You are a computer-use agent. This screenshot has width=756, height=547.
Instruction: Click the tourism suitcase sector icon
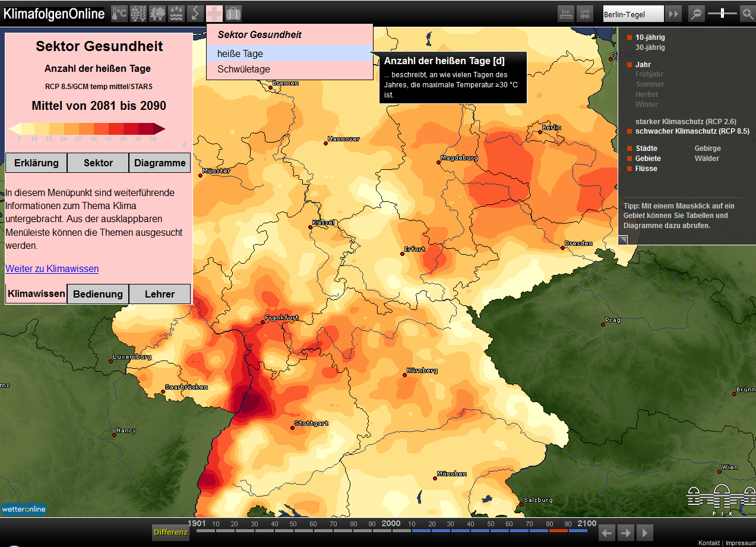click(x=233, y=13)
